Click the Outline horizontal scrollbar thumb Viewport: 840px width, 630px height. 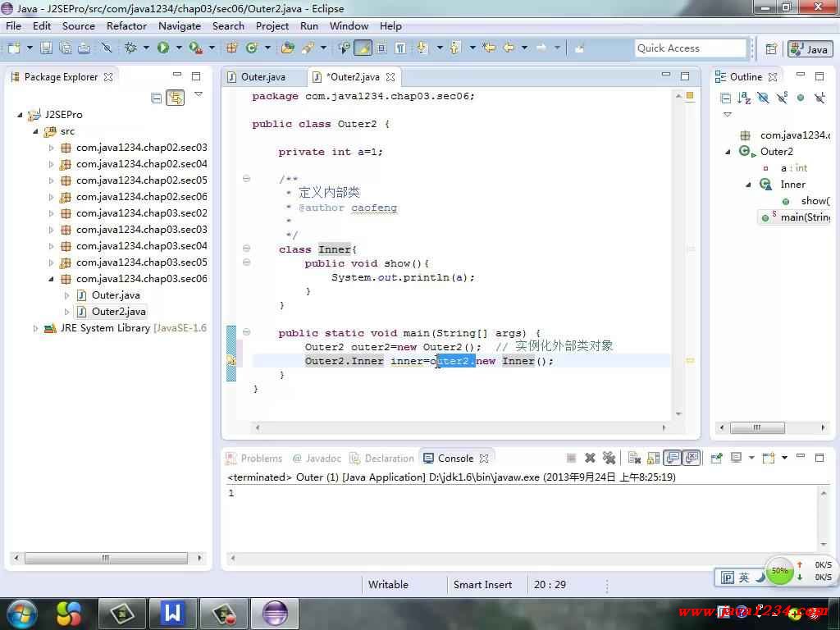[x=757, y=427]
